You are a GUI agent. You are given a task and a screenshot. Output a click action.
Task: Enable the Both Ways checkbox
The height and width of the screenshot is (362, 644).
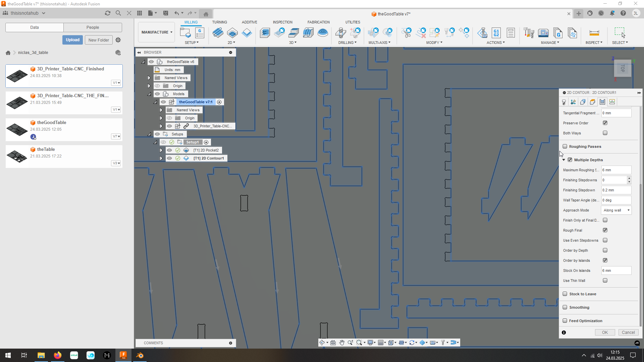coord(605,133)
